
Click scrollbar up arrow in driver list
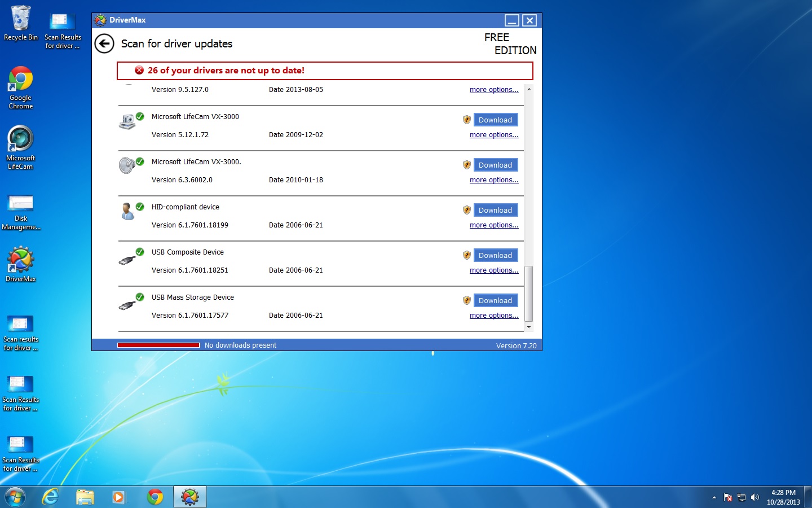tap(529, 89)
